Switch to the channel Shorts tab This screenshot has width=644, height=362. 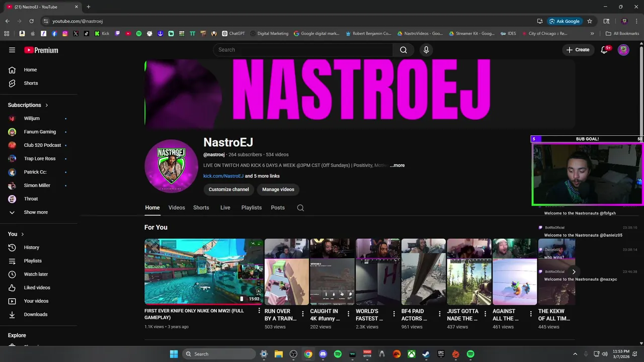(x=201, y=208)
